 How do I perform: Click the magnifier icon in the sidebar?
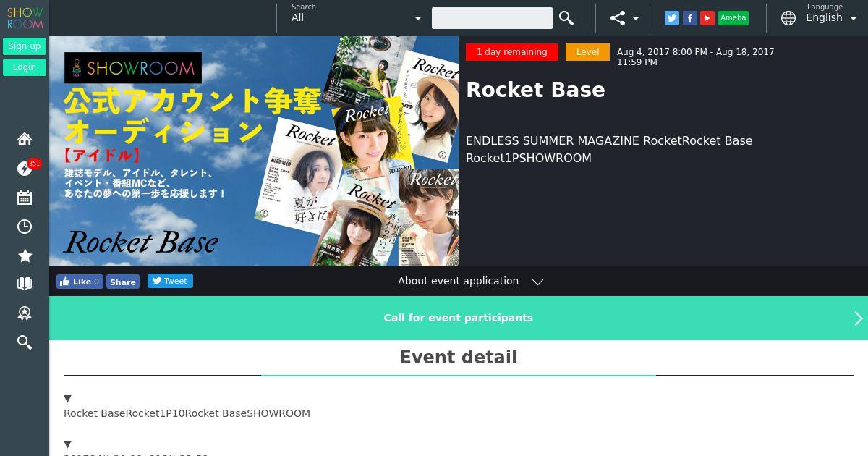[x=25, y=342]
